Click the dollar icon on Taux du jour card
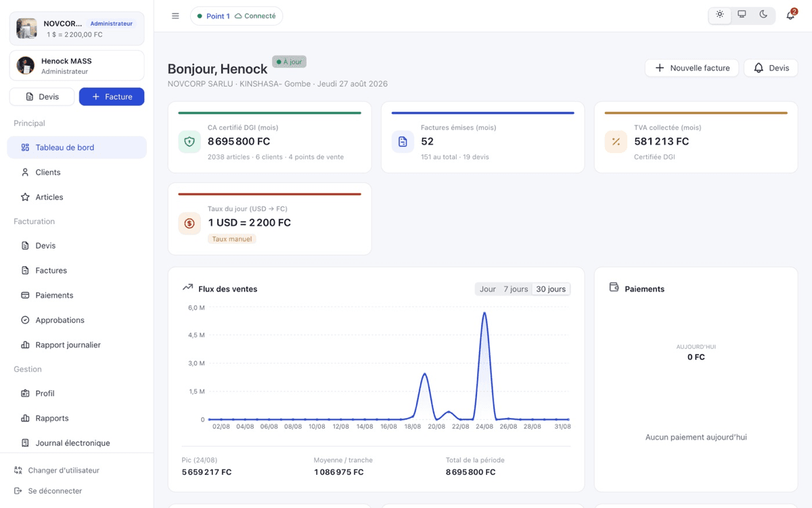Image resolution: width=812 pixels, height=508 pixels. (x=189, y=223)
